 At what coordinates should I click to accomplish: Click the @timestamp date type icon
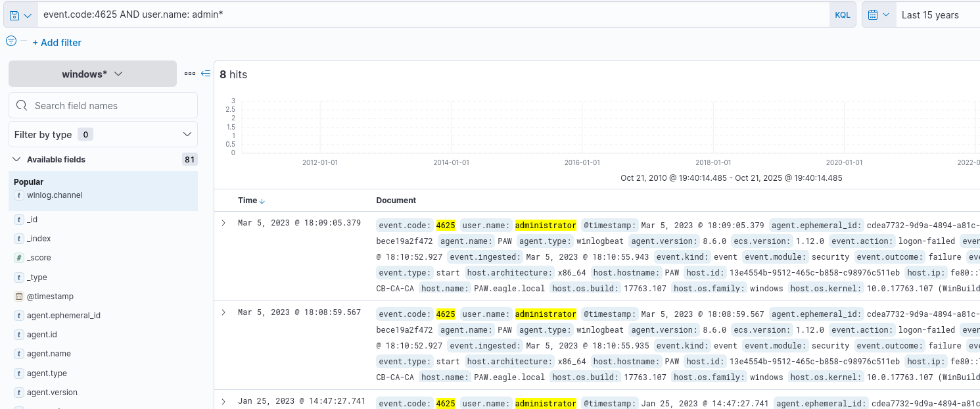(x=18, y=297)
